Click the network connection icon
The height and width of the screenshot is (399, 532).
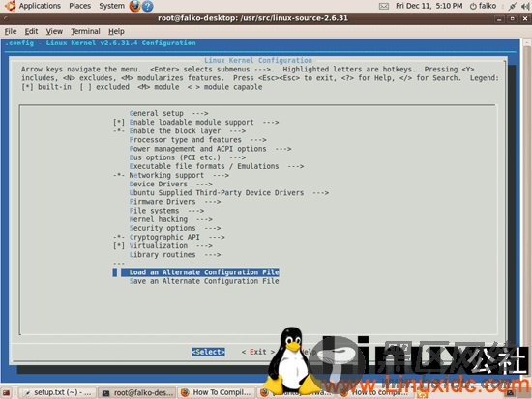click(513, 6)
